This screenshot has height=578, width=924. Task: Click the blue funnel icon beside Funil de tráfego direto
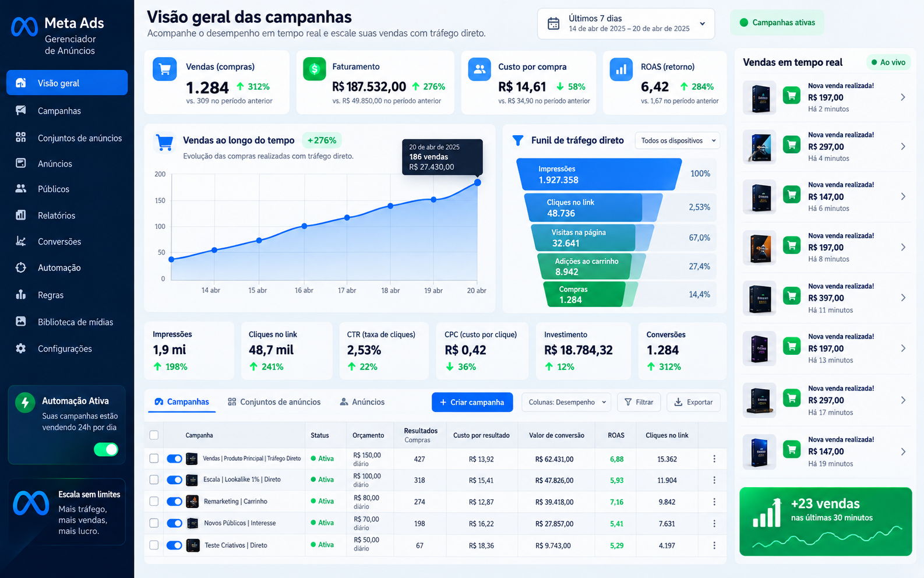(517, 140)
